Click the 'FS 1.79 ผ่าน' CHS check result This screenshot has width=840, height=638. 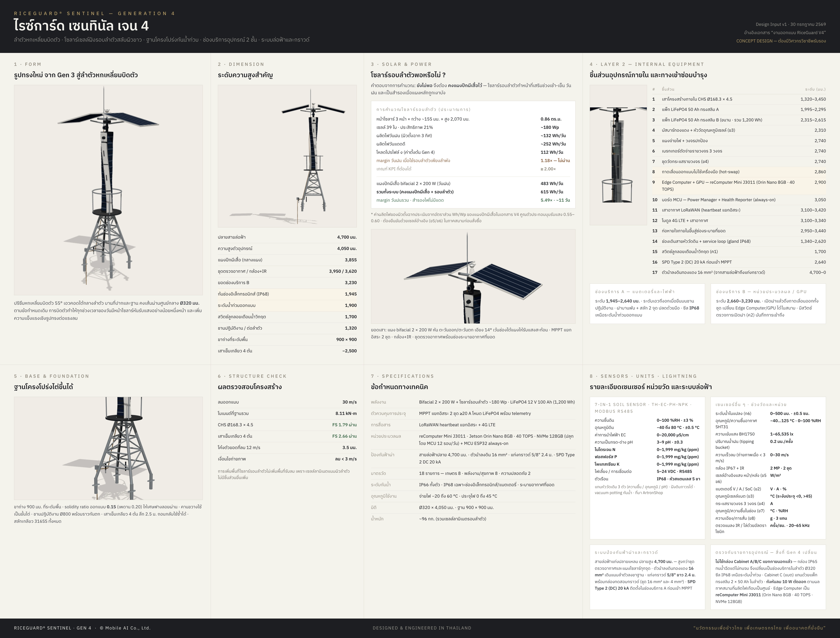(345, 425)
